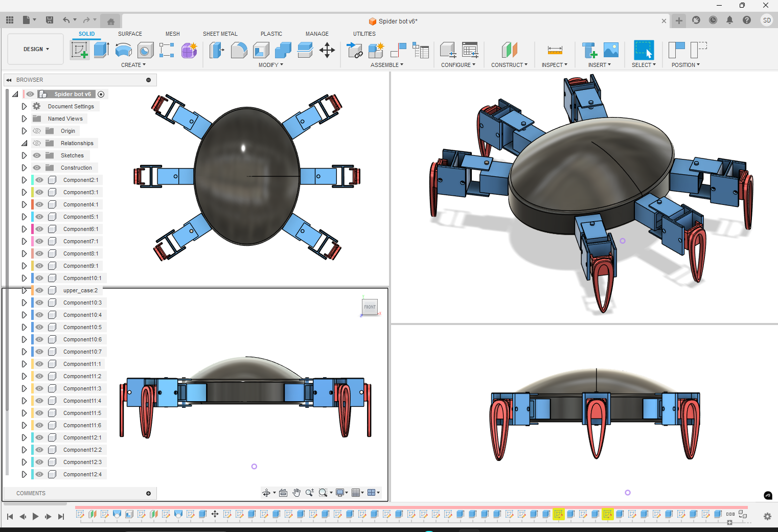The height and width of the screenshot is (532, 778).
Task: Show the Origin folder via eye icon
Action: pyautogui.click(x=37, y=131)
